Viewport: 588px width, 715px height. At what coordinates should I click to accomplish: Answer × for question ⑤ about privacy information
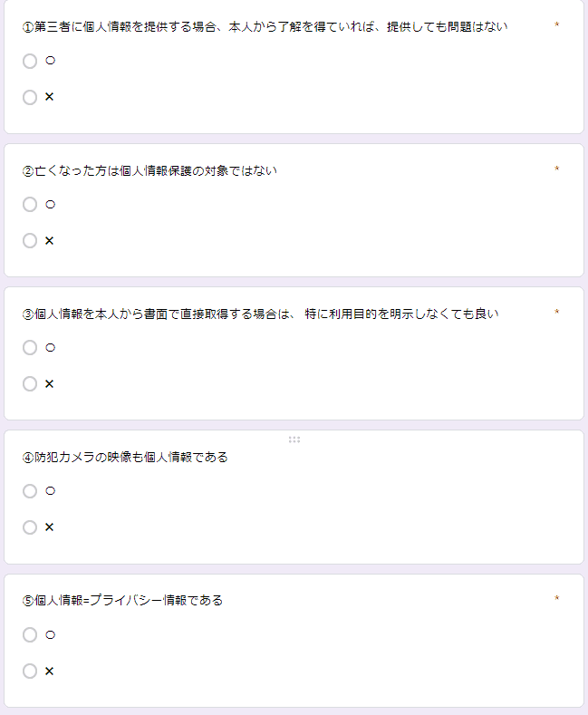(30, 672)
